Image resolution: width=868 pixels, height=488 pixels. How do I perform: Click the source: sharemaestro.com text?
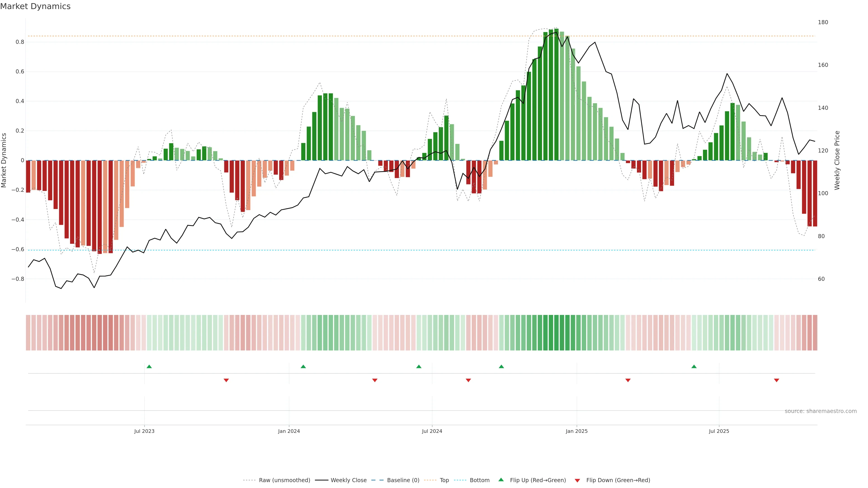(x=821, y=411)
